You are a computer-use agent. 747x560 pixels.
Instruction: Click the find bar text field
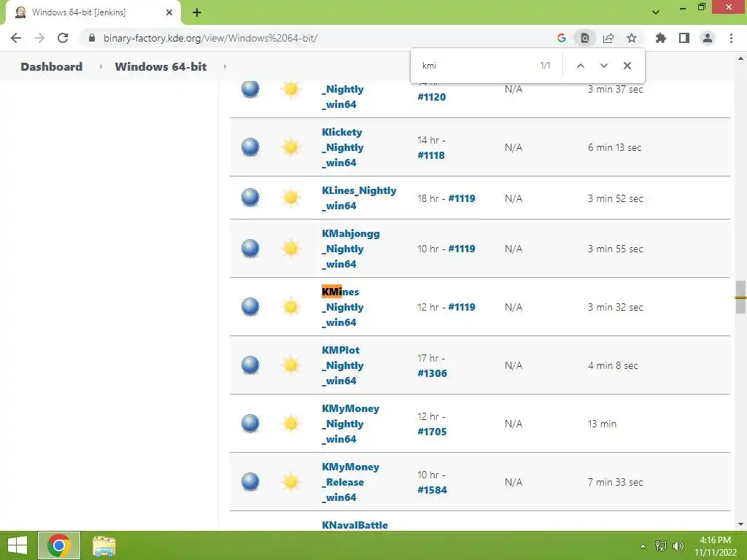[476, 66]
